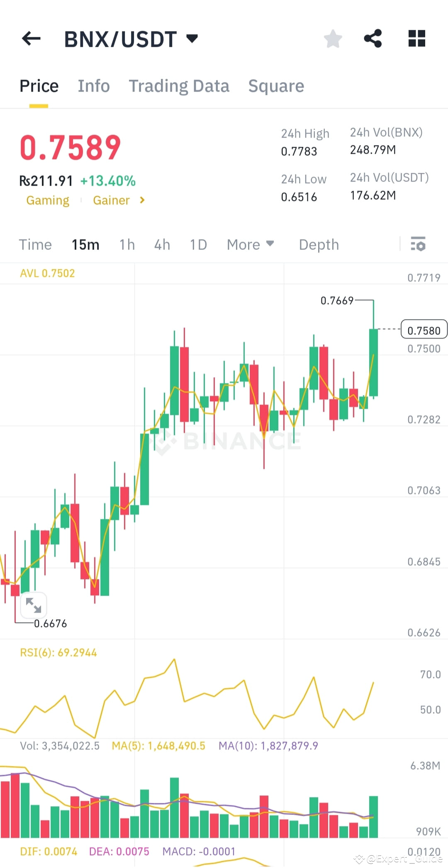Switch to the Trading Data tab

(x=179, y=86)
